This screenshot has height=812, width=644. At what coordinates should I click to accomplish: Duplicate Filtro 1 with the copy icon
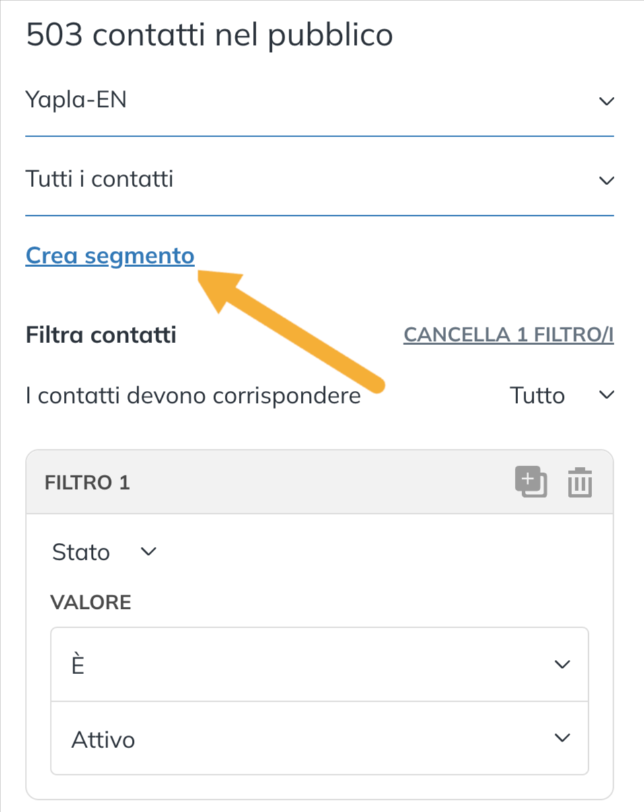click(x=531, y=482)
